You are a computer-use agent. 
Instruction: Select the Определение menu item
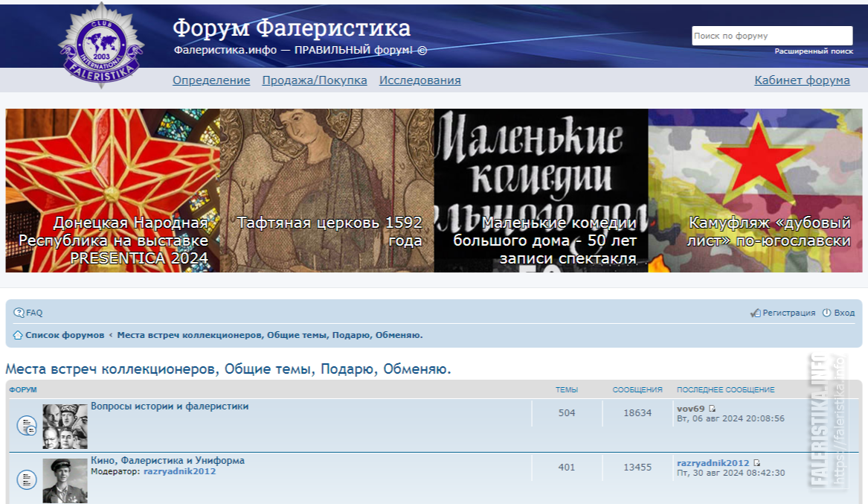point(211,80)
